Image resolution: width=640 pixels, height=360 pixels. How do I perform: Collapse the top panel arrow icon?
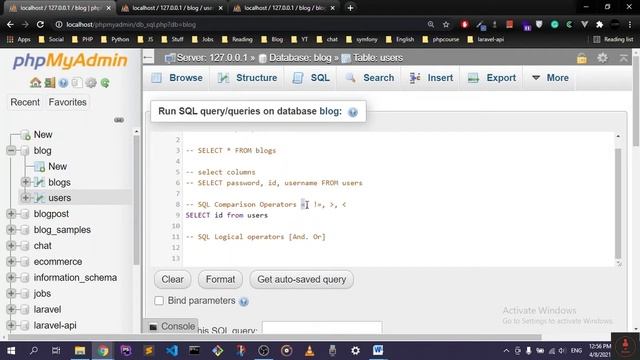[x=624, y=58]
